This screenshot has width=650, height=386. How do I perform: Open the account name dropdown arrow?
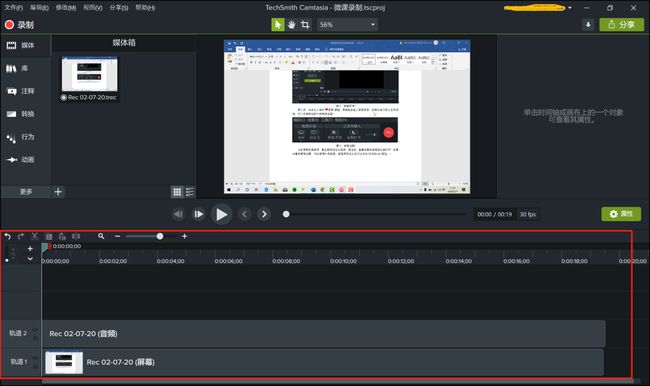[570, 8]
